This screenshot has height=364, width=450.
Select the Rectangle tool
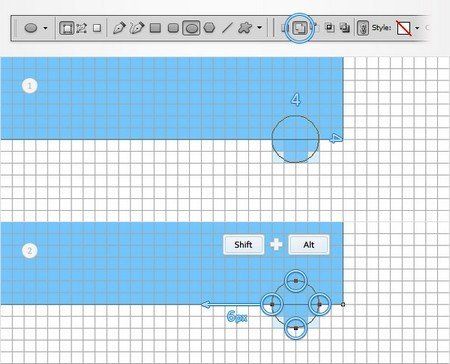[x=155, y=28]
